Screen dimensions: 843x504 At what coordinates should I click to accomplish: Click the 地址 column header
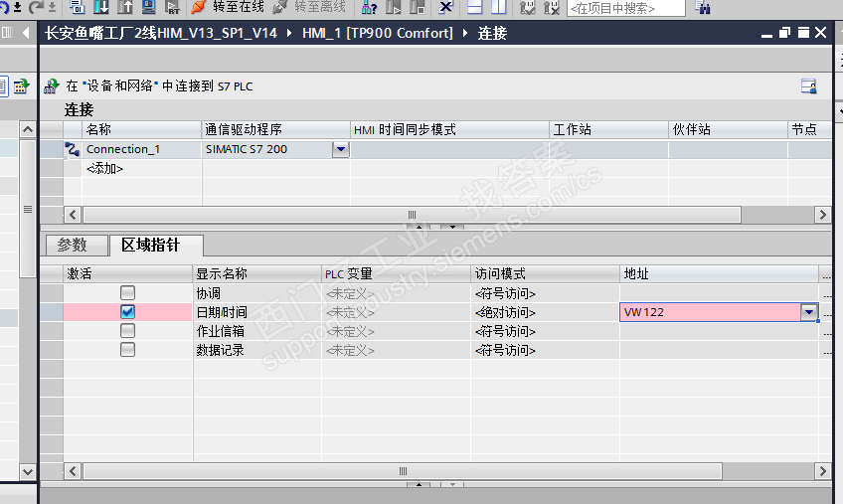click(x=720, y=273)
